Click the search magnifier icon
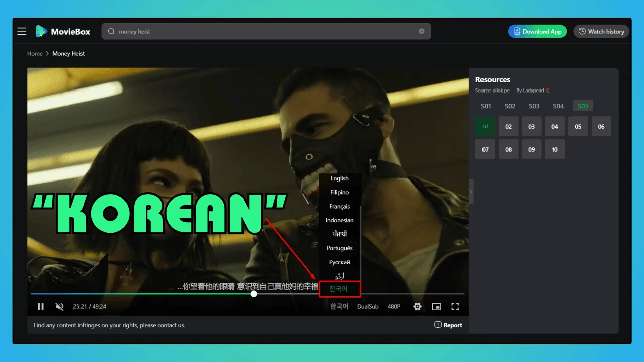Screen dimensions: 644x362 click(111, 31)
